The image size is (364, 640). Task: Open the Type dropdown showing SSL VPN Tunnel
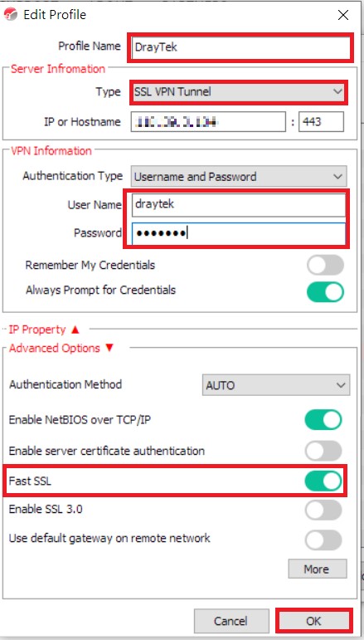click(239, 92)
